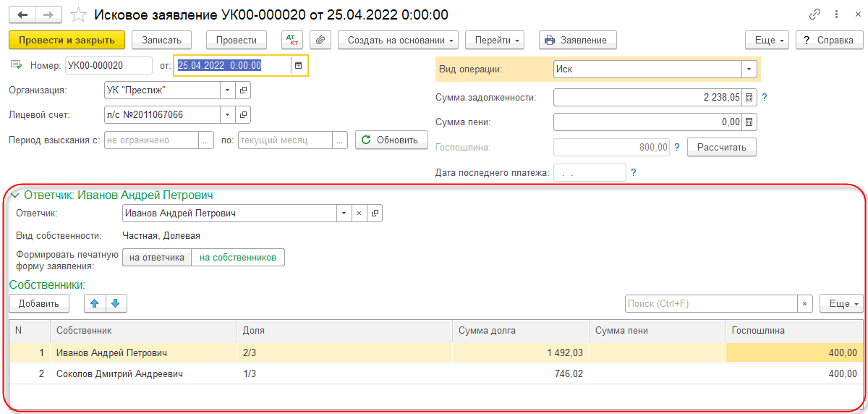Select 'на собственников' print form option

pyautogui.click(x=238, y=258)
